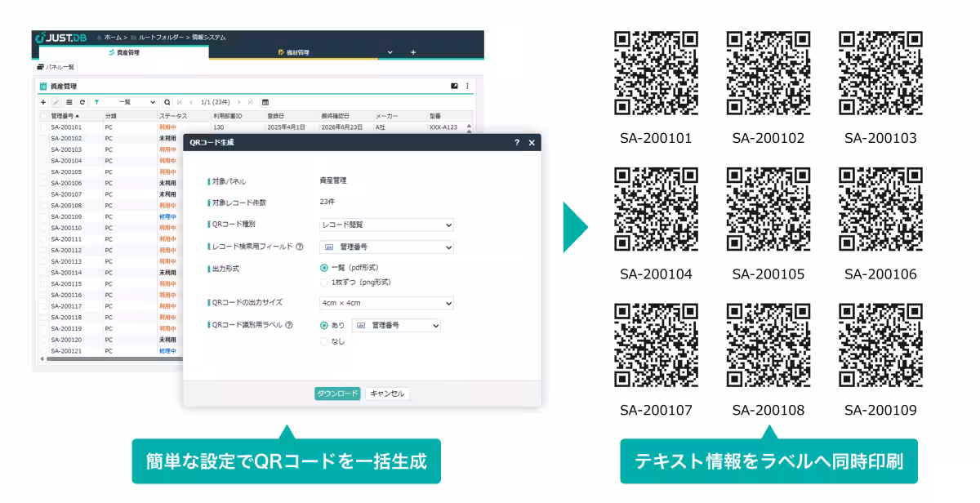
Task: Open レコード検索用フィールド dropdown showing 管理番号
Action: 386,246
